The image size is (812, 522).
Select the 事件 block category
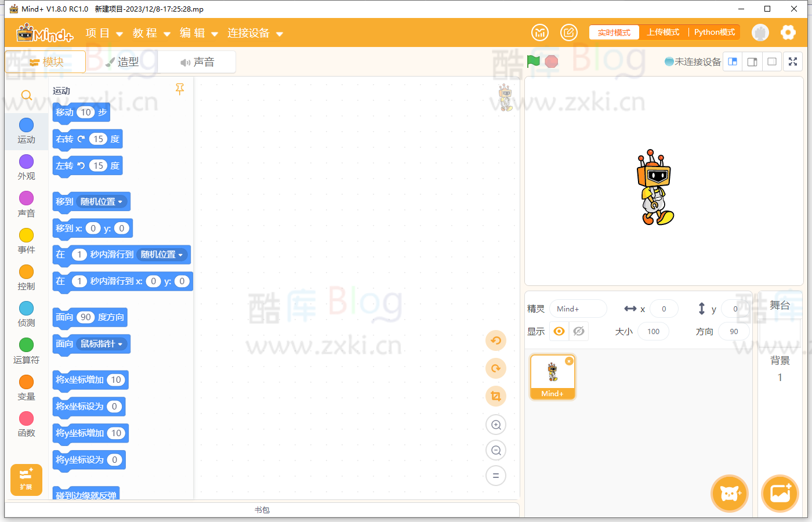pos(26,242)
